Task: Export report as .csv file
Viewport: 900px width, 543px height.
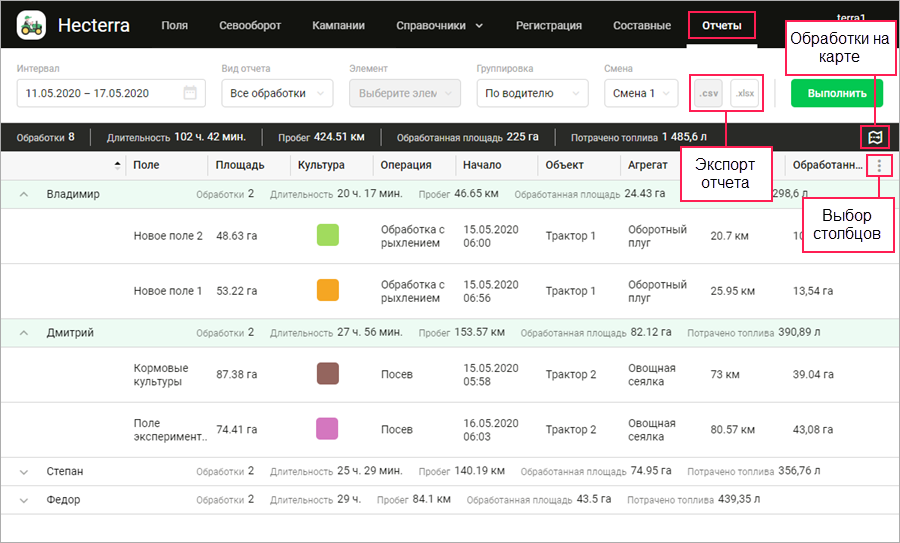Action: click(708, 93)
